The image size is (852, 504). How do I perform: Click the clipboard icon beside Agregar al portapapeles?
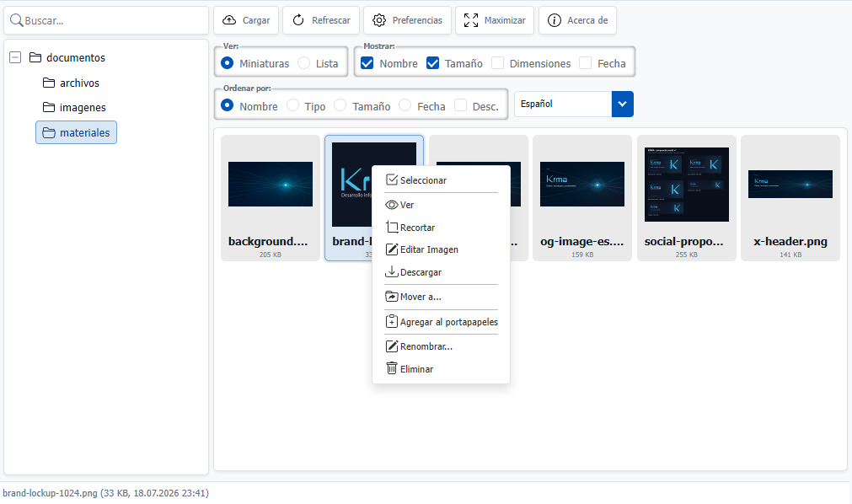coord(391,321)
